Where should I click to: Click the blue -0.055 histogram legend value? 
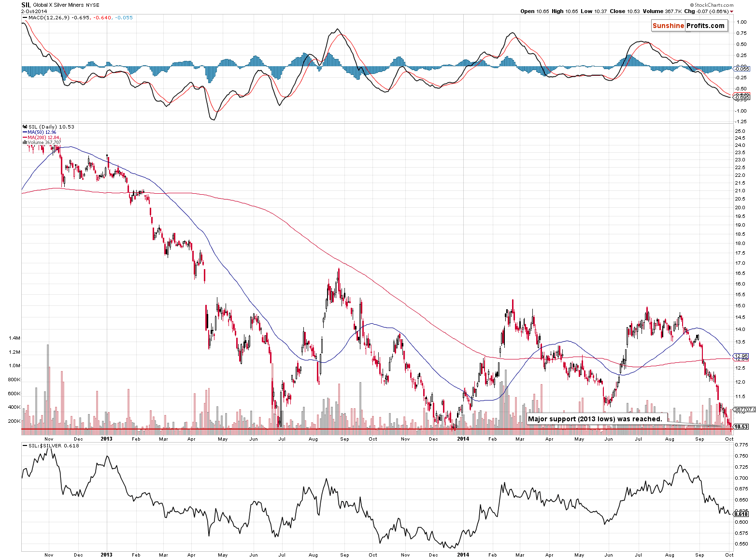pyautogui.click(x=124, y=17)
